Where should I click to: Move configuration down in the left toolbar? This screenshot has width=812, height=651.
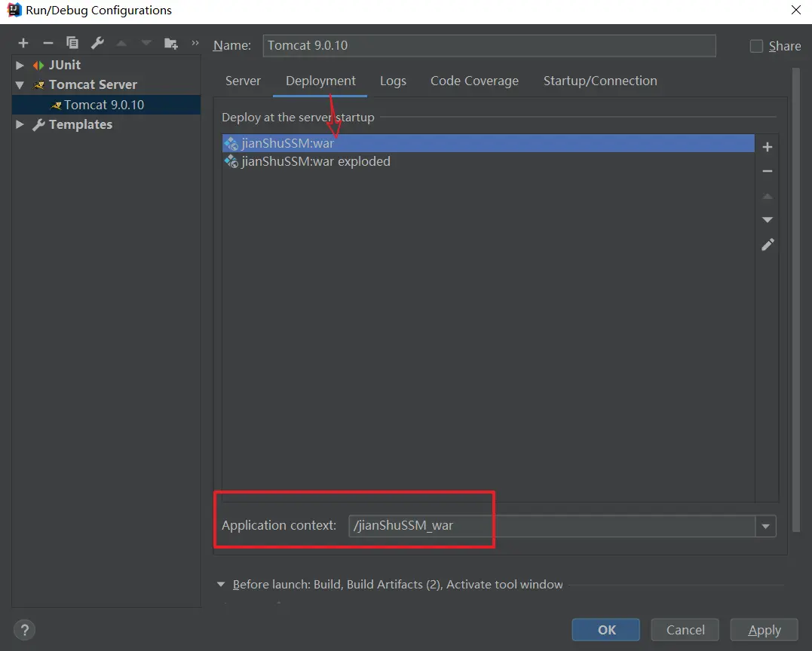point(146,44)
